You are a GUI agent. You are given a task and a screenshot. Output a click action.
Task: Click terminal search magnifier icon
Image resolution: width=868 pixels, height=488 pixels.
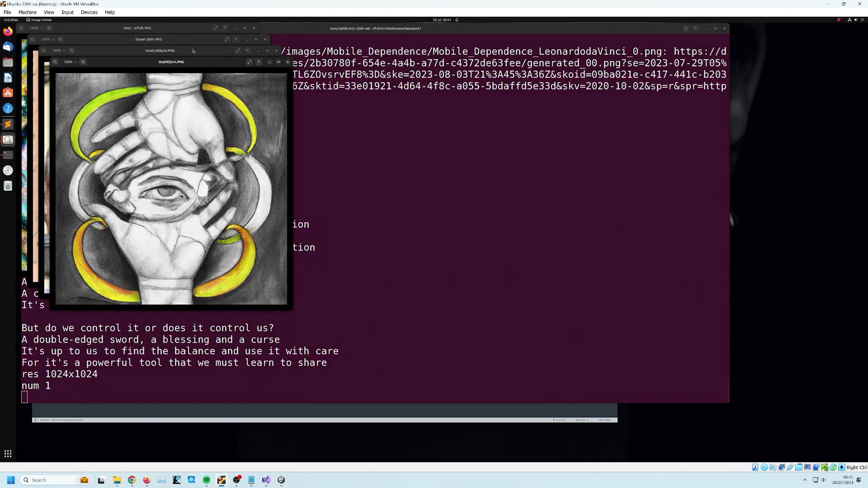point(686,28)
